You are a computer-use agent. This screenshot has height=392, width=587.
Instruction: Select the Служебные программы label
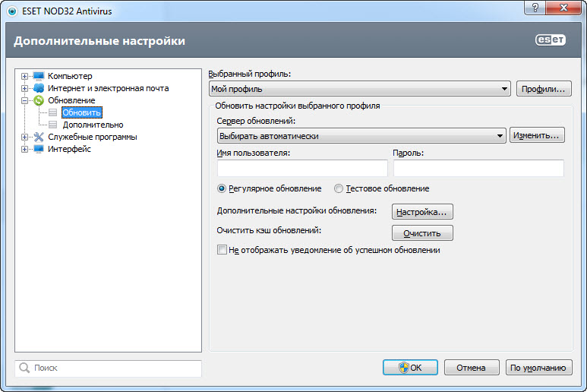coord(93,137)
